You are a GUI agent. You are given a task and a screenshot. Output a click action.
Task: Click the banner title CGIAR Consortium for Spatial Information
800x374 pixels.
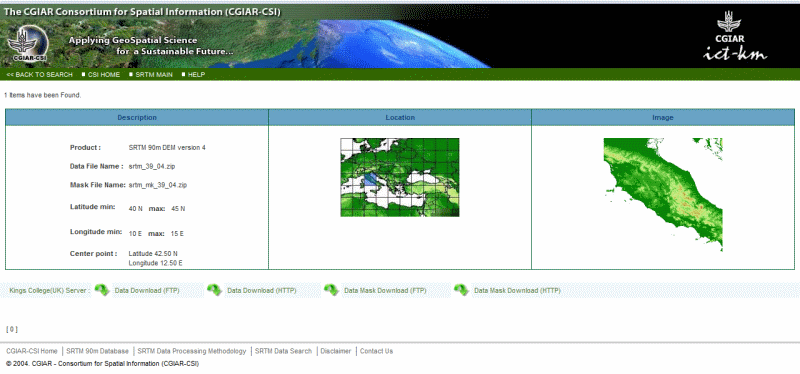tap(142, 12)
